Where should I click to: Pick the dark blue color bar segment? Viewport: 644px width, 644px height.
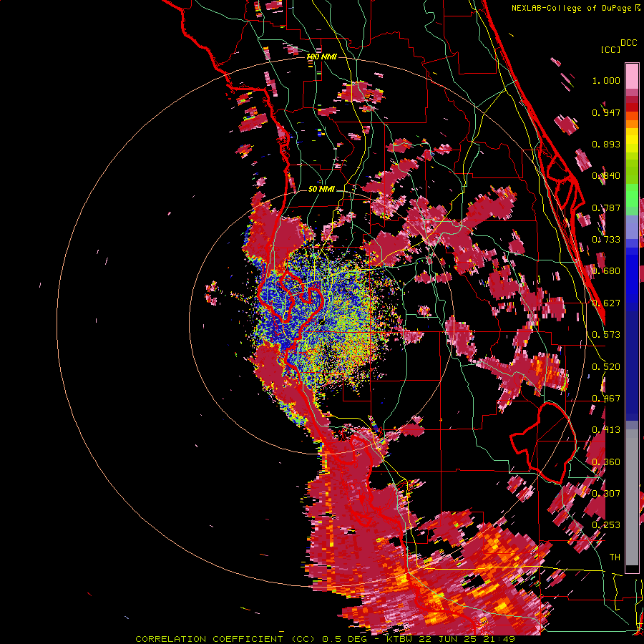pos(632,364)
